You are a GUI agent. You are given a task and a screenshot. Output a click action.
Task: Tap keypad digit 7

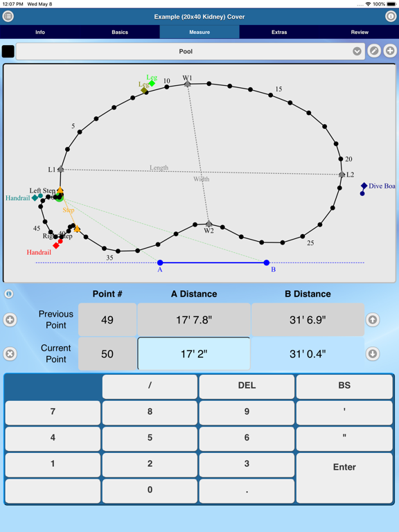pos(53,412)
